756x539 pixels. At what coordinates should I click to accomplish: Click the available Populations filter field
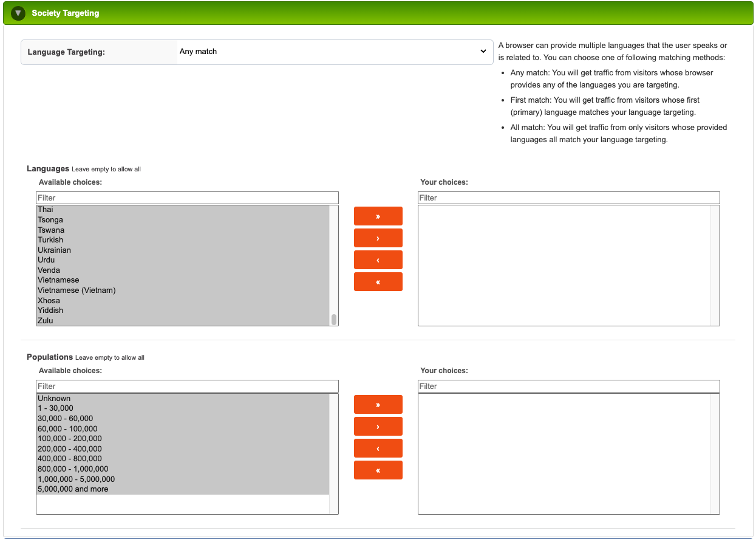click(187, 386)
